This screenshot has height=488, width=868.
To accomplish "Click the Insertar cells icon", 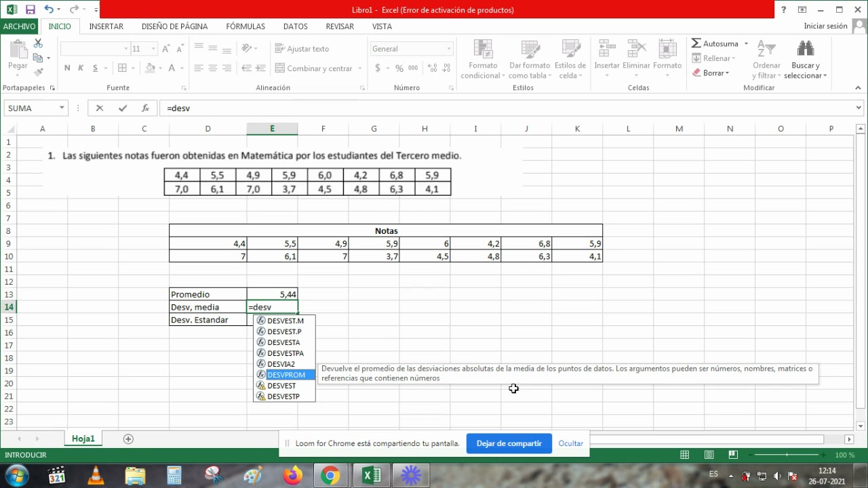I will point(607,49).
